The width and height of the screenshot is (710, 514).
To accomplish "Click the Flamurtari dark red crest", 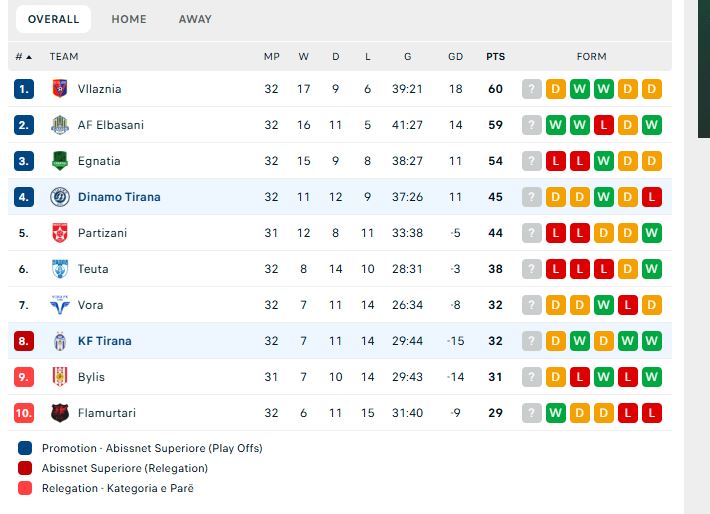I will (60, 413).
